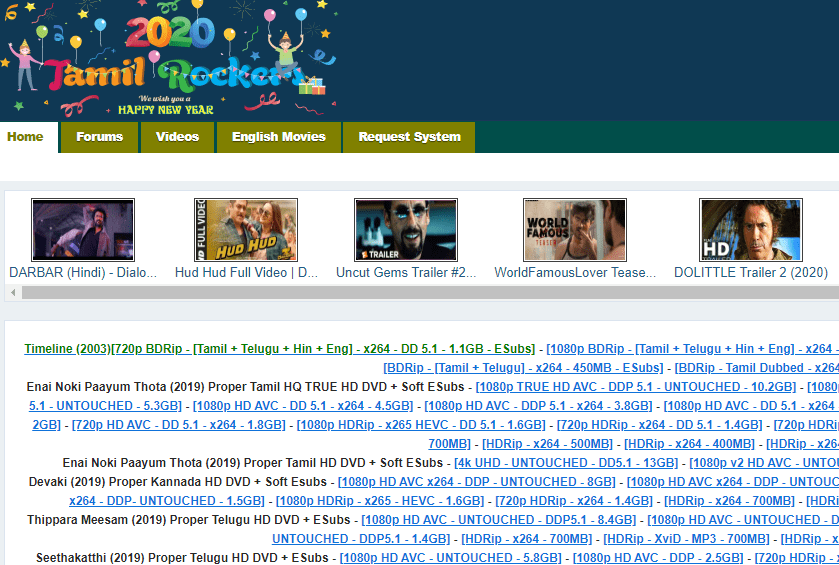The height and width of the screenshot is (565, 839).
Task: Open 1080p HDRip x265 HEVC 1.6GB Devaki link
Action: coord(380,501)
